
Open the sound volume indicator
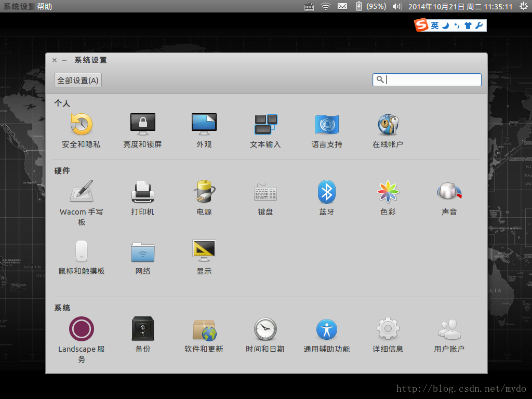click(397, 6)
